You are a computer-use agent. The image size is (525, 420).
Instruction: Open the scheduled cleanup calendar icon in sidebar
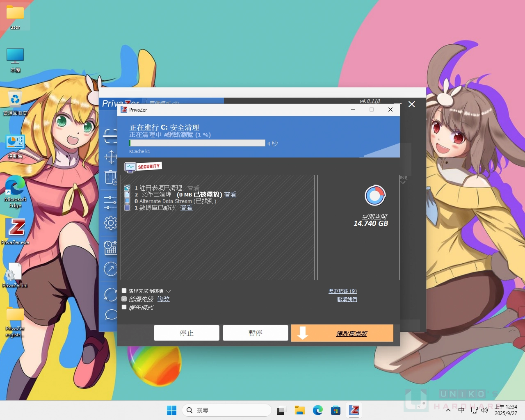pos(110,247)
